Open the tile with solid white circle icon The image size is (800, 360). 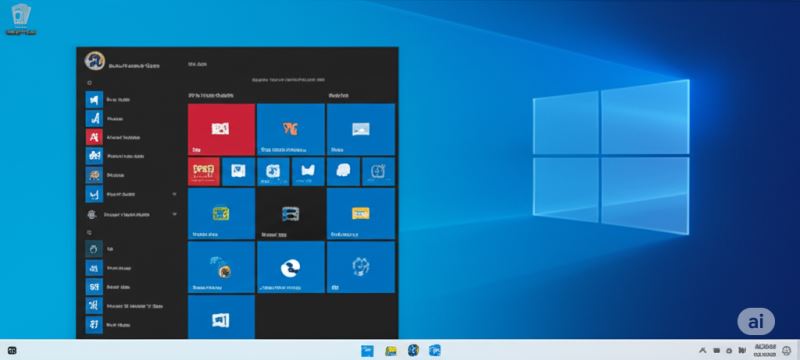tap(291, 267)
